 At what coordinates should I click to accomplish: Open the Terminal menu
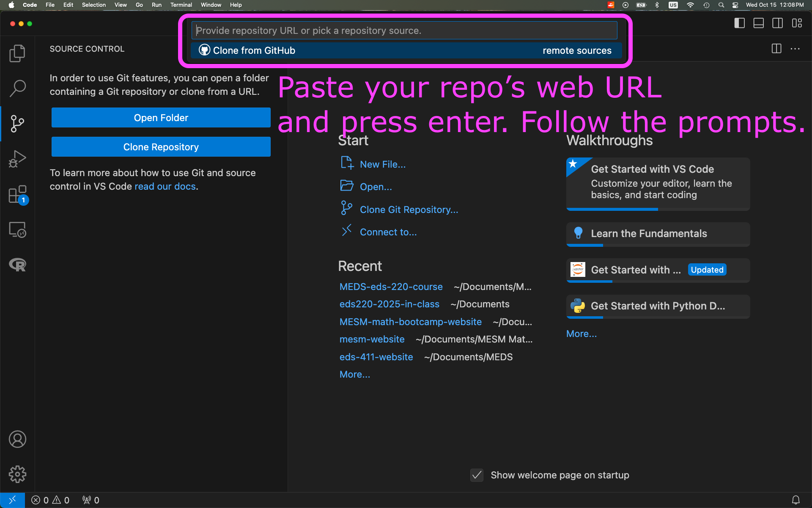pyautogui.click(x=181, y=5)
